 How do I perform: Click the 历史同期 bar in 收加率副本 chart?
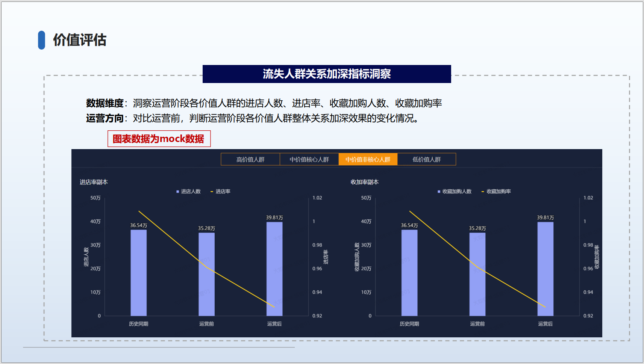[409, 273]
